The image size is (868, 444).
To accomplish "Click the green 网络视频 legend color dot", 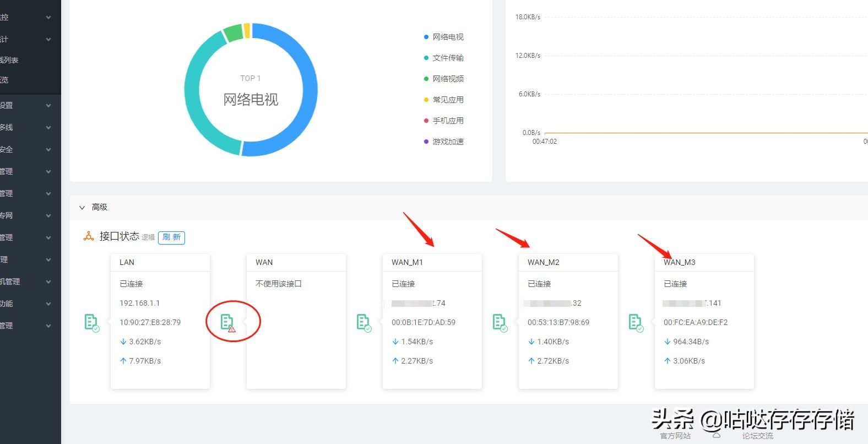I will click(426, 79).
